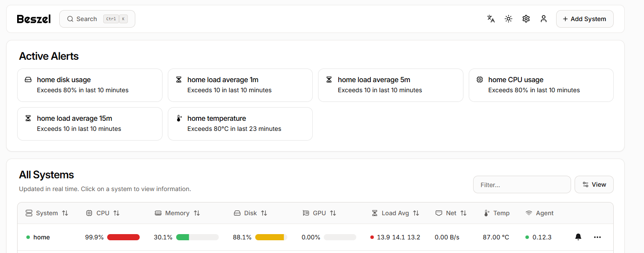Open the Search box
Image resolution: width=644 pixels, height=253 pixels.
click(x=97, y=19)
